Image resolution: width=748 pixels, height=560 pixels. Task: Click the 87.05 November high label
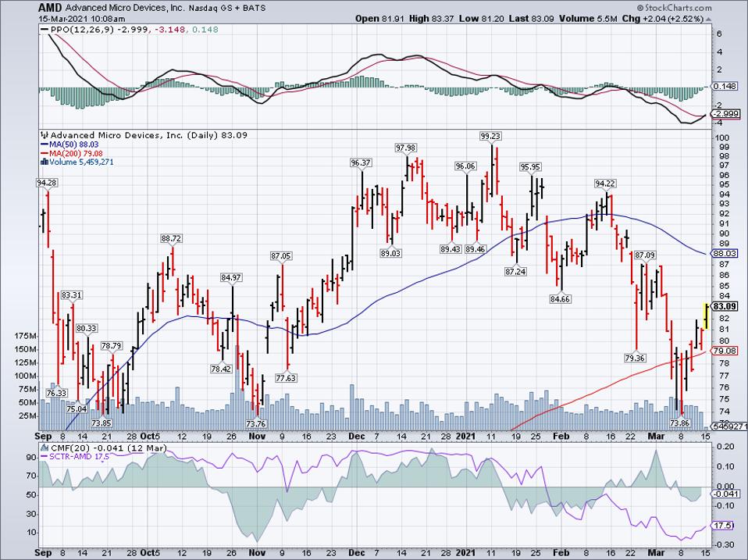coord(281,256)
